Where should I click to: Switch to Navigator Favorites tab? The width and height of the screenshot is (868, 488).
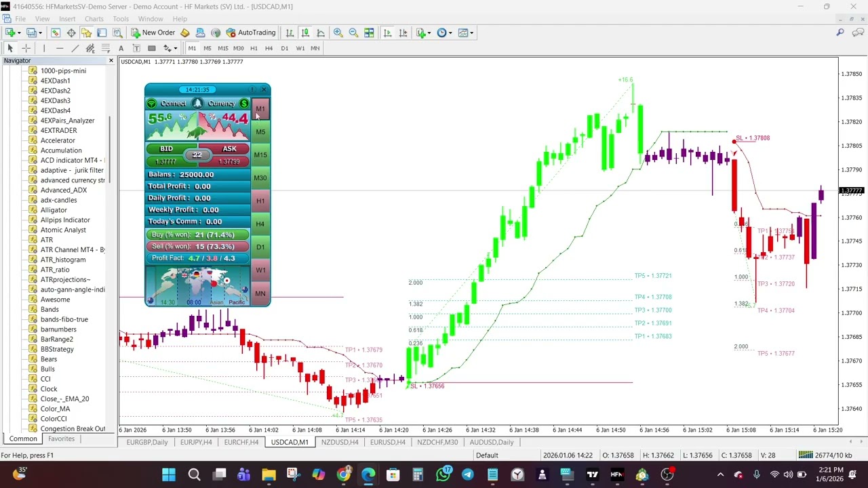(61, 439)
